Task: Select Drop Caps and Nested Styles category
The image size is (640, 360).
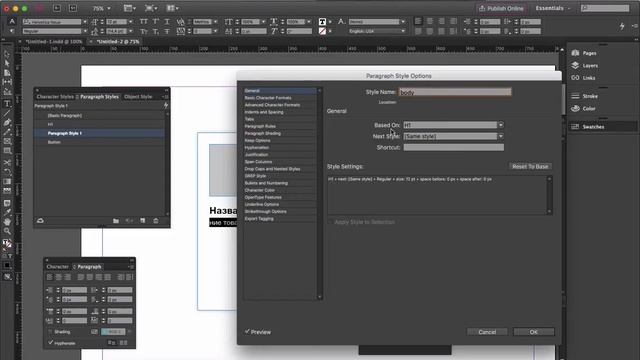Action: pos(272,169)
